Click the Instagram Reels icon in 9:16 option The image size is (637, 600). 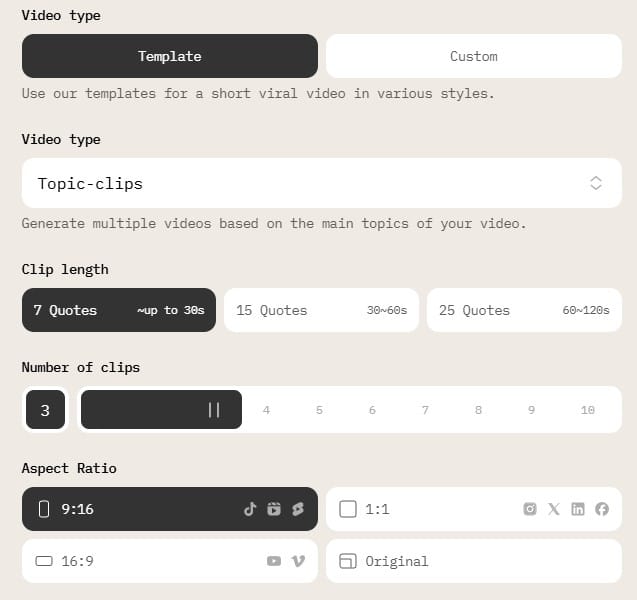pyautogui.click(x=274, y=509)
